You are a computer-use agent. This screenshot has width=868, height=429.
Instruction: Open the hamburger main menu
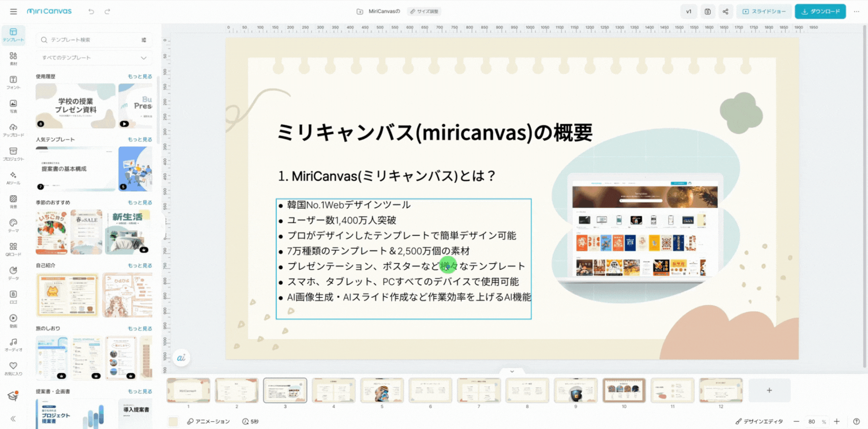point(13,11)
